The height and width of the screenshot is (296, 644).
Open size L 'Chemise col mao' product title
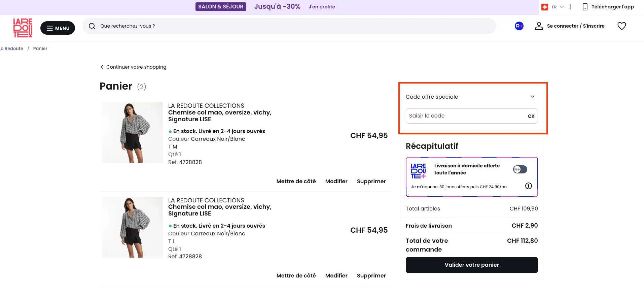pos(220,210)
